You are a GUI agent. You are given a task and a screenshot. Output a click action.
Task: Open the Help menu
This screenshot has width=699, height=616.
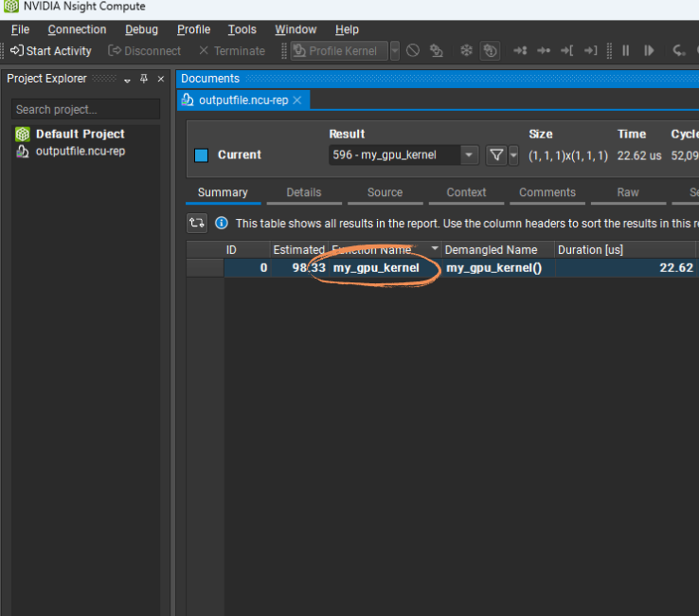tap(347, 29)
